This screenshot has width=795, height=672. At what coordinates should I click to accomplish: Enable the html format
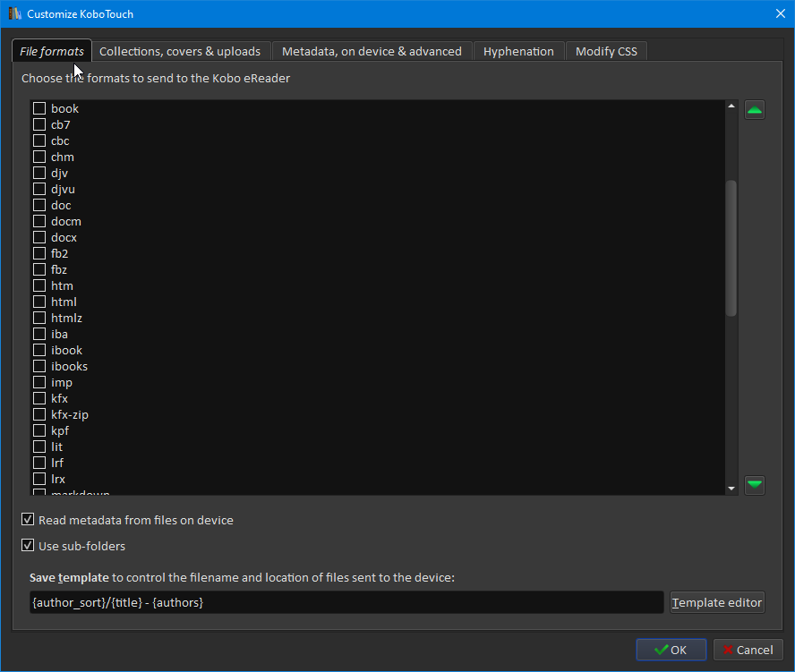[39, 302]
